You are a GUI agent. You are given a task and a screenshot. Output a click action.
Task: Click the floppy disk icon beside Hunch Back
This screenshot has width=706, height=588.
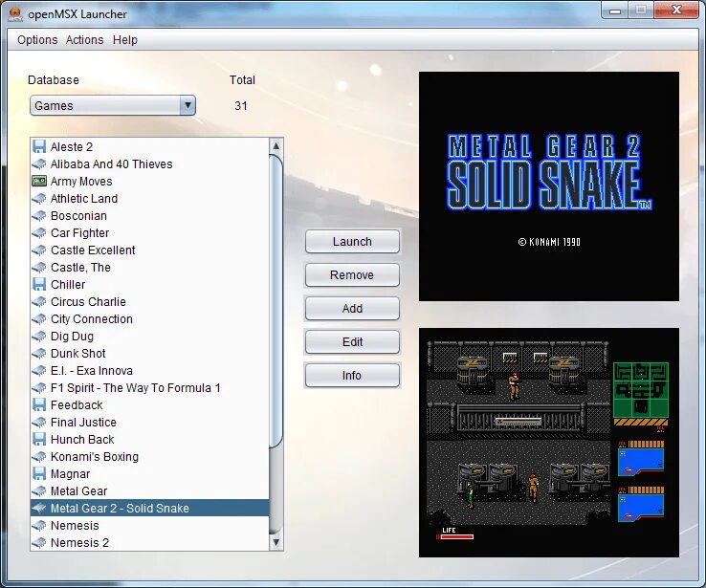click(x=39, y=439)
